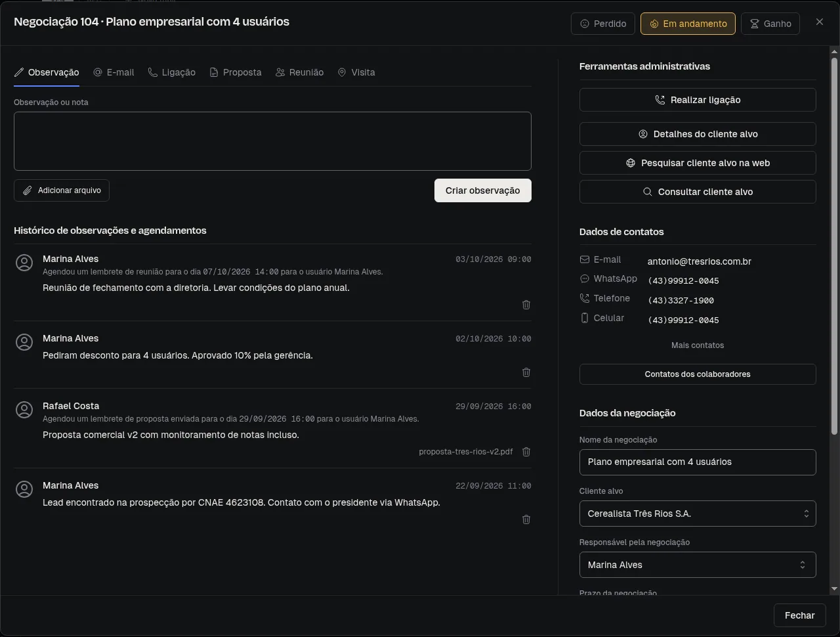The height and width of the screenshot is (637, 840).
Task: Click Consultar cliente alvo button
Action: coord(698,192)
